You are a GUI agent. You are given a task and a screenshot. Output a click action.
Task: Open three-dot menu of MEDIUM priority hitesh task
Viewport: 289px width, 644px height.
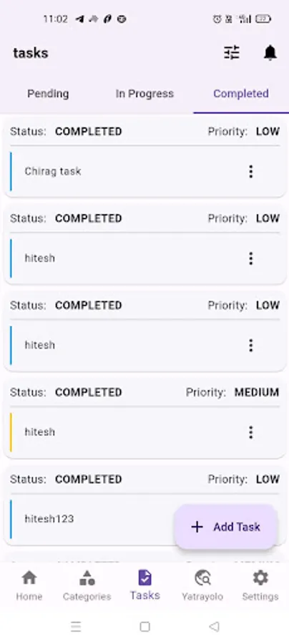[251, 432]
